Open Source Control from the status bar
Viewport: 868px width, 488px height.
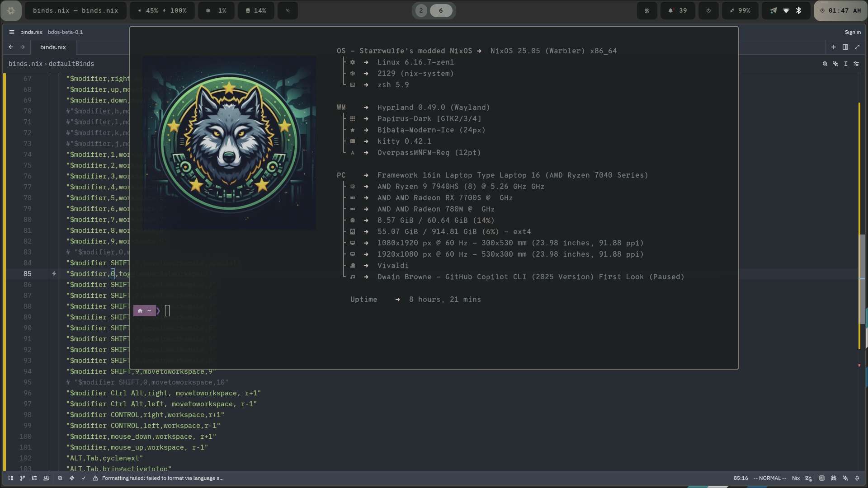[22, 478]
